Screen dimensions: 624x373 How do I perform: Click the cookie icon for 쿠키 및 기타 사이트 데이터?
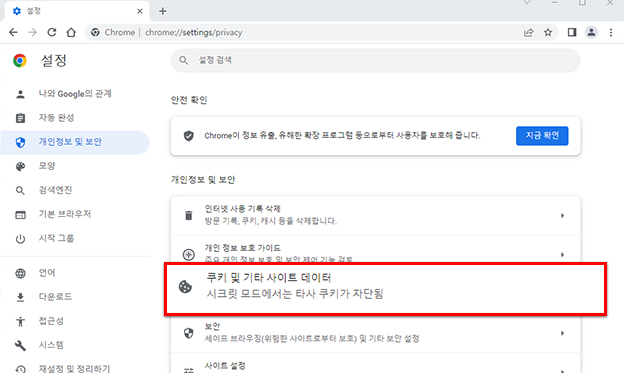point(185,287)
